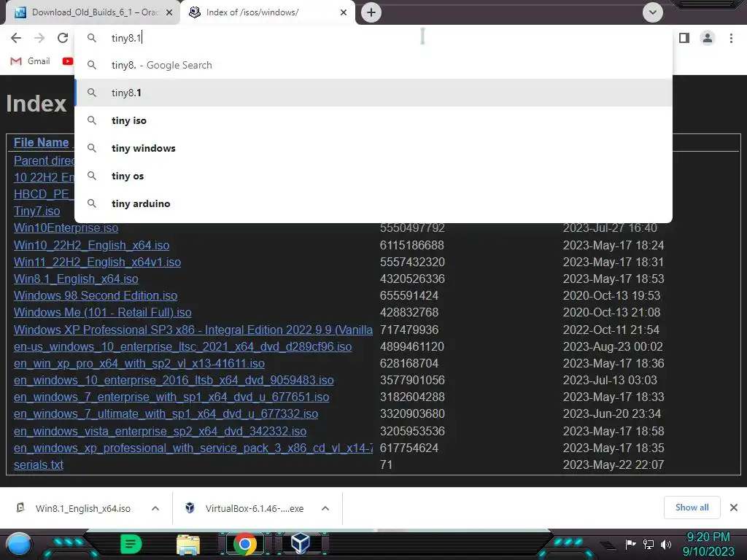The width and height of the screenshot is (747, 560).
Task: Click the network tray icon
Action: click(649, 544)
